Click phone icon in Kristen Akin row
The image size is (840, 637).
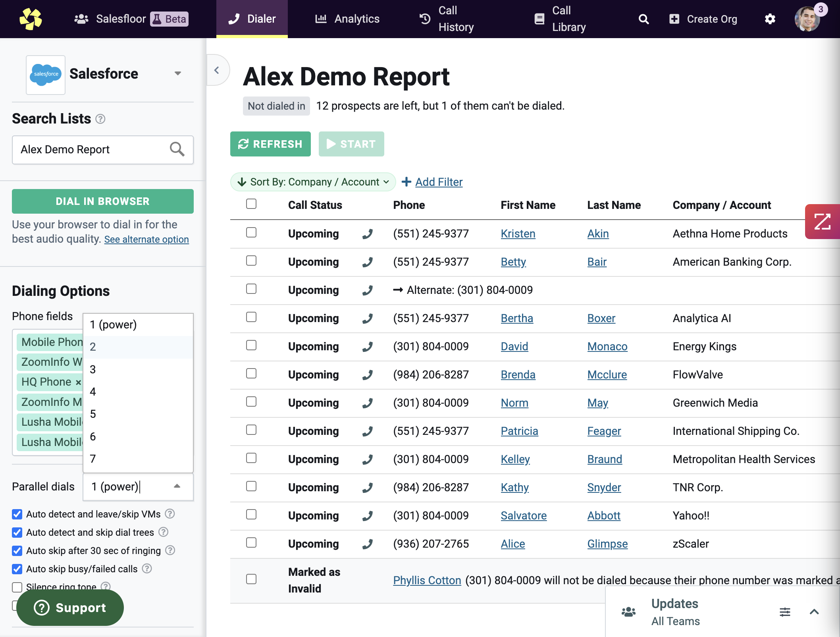point(368,234)
